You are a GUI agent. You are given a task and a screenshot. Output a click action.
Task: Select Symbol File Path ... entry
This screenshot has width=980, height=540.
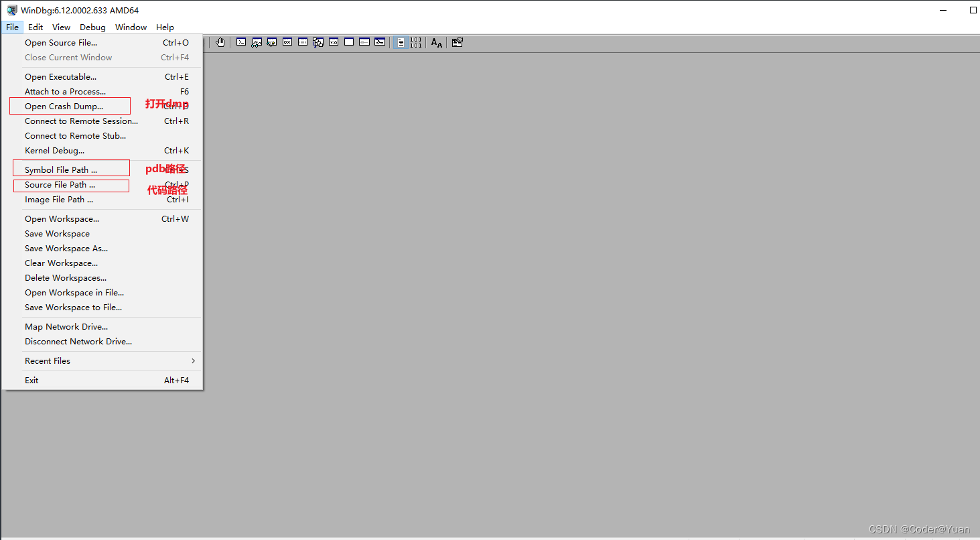[x=102, y=170]
